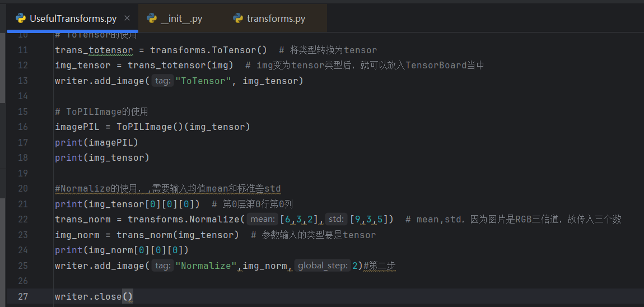Click line number 27 in the gutter
This screenshot has height=307, width=644.
coord(23,296)
